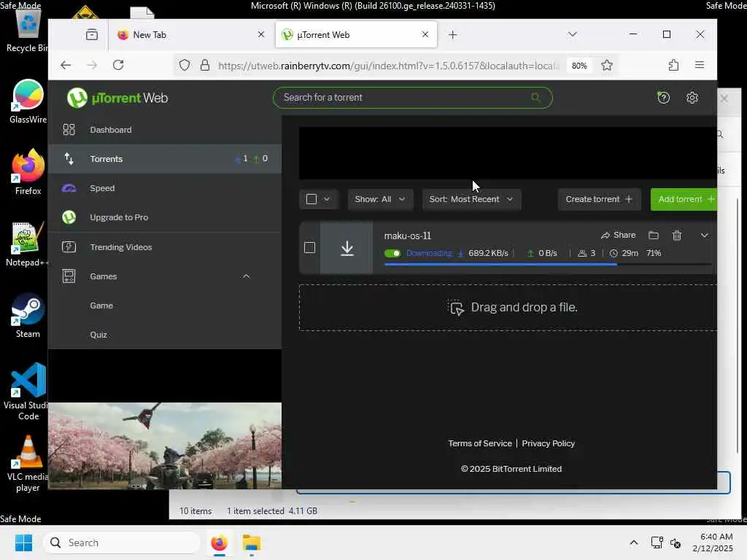Open Trending Videos
This screenshot has width=747, height=560.
pyautogui.click(x=164, y=246)
